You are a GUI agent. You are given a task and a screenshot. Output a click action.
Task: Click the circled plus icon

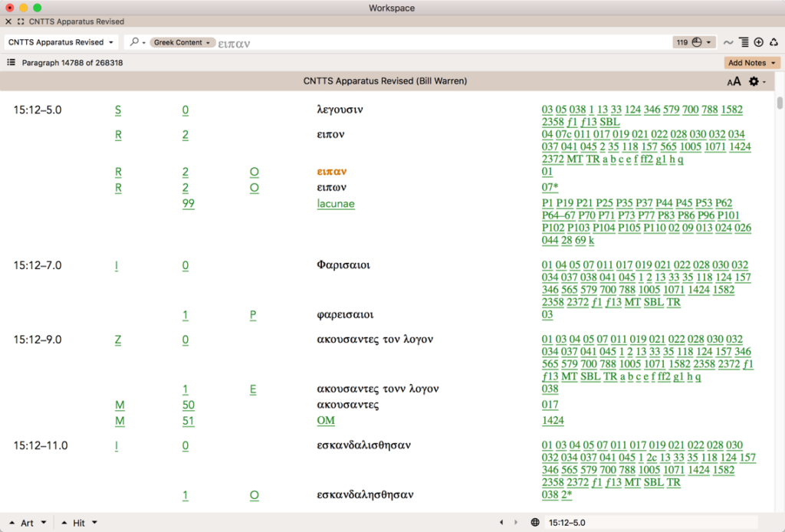(758, 42)
